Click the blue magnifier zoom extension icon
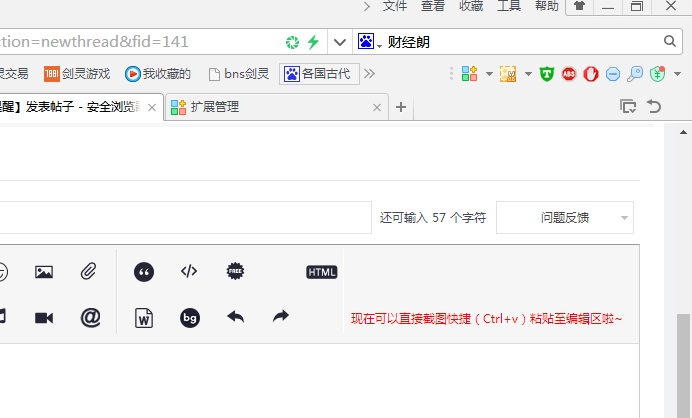The height and width of the screenshot is (418, 692). [635, 74]
